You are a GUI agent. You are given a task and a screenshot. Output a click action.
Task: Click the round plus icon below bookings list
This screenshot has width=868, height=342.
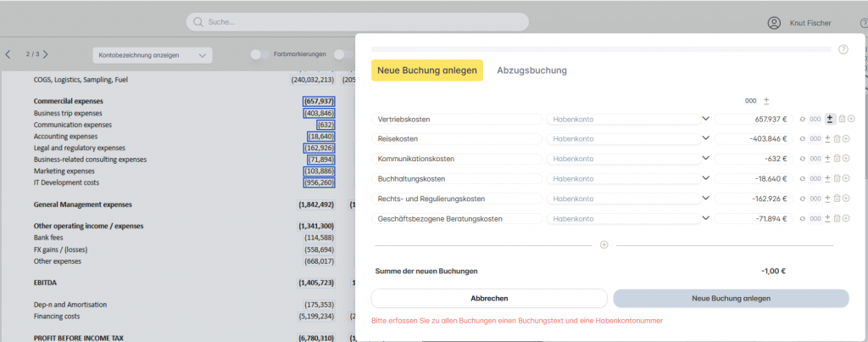(x=604, y=244)
